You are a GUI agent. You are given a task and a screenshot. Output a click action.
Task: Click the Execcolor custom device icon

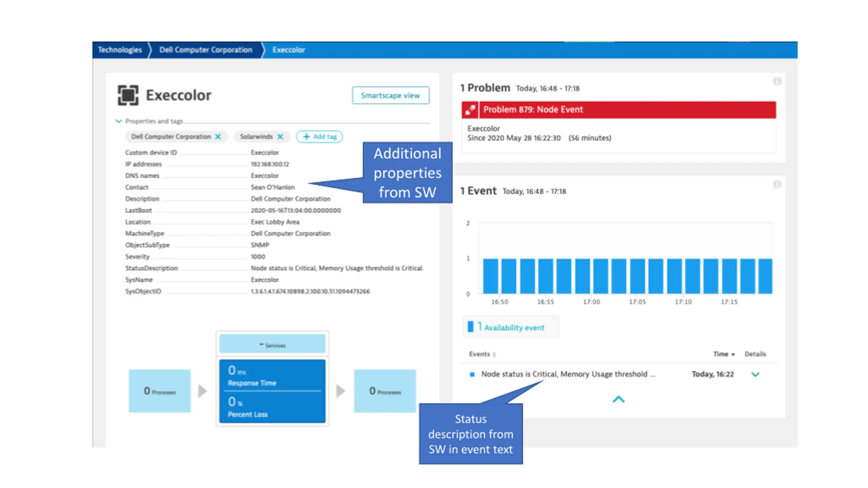tap(128, 95)
